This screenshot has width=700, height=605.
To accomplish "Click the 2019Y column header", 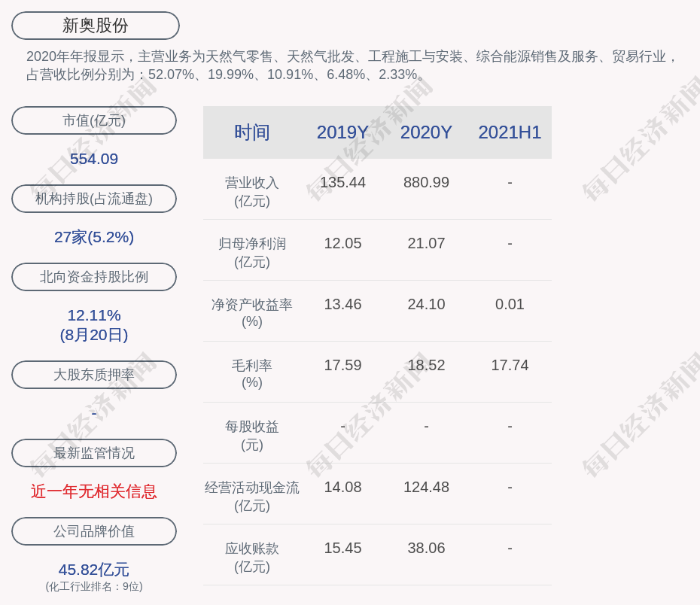I will tap(343, 132).
